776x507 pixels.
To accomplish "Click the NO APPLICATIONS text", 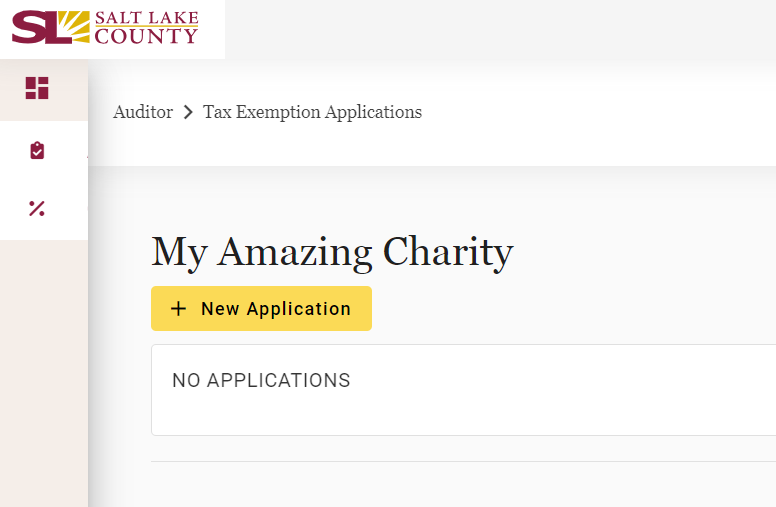I will click(x=261, y=380).
